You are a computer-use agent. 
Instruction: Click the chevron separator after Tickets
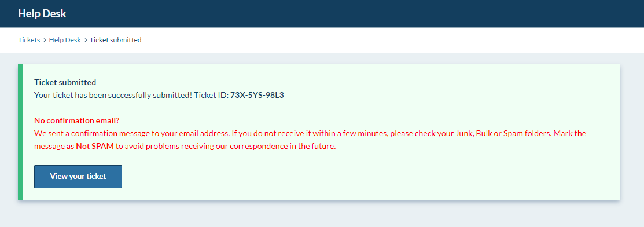(x=45, y=40)
